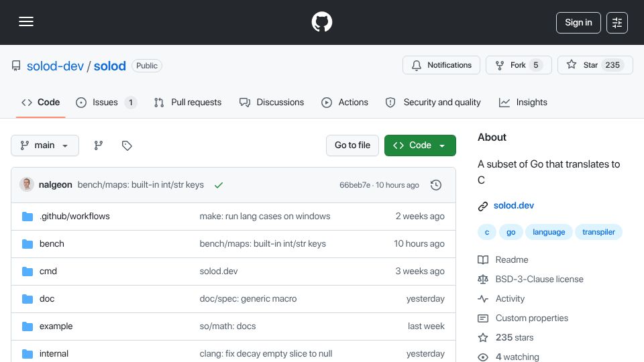Open commit hash 66beb7e
This screenshot has height=362, width=644.
tap(355, 185)
